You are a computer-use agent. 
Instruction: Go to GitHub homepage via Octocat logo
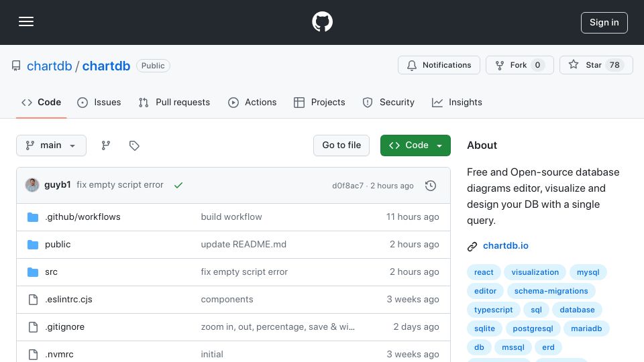click(x=322, y=21)
